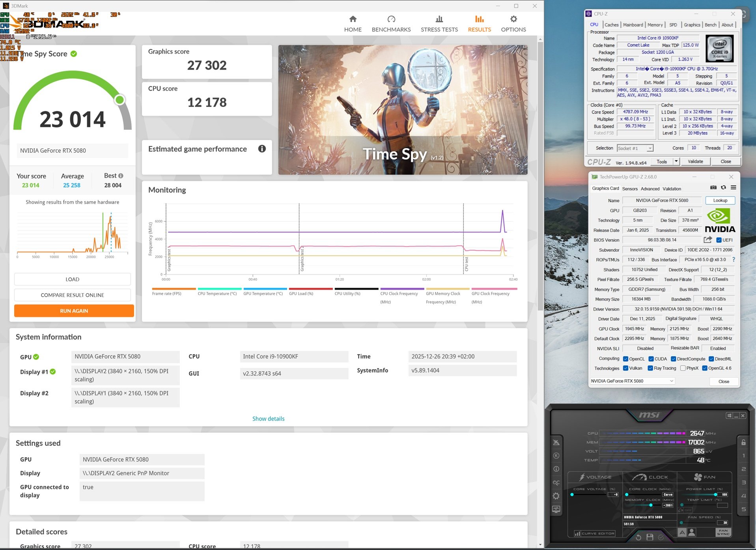Click the Show details link
Image resolution: width=756 pixels, height=550 pixels.
pyautogui.click(x=268, y=419)
